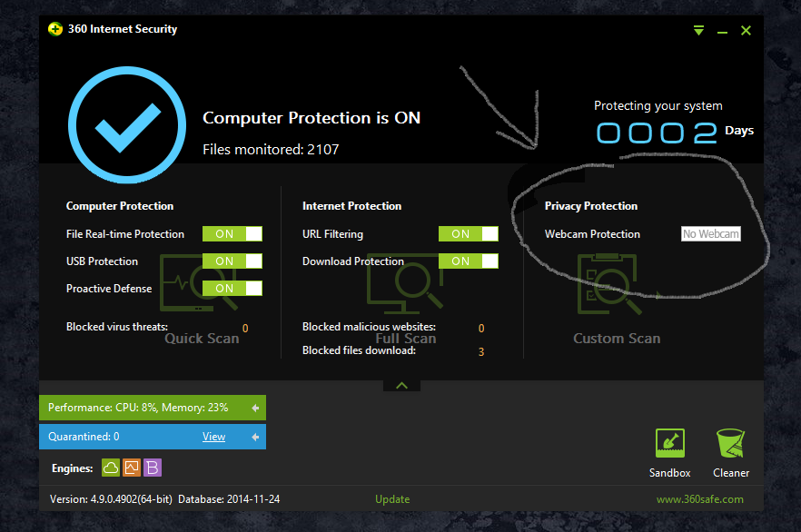Viewport: 801px width, 532px height.
Task: Close the 360 Internet Security window
Action: pyautogui.click(x=746, y=31)
